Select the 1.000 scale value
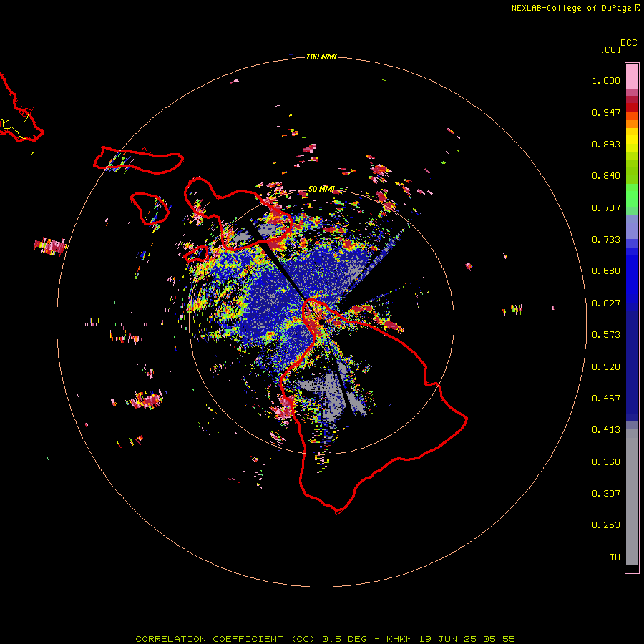 tap(606, 80)
